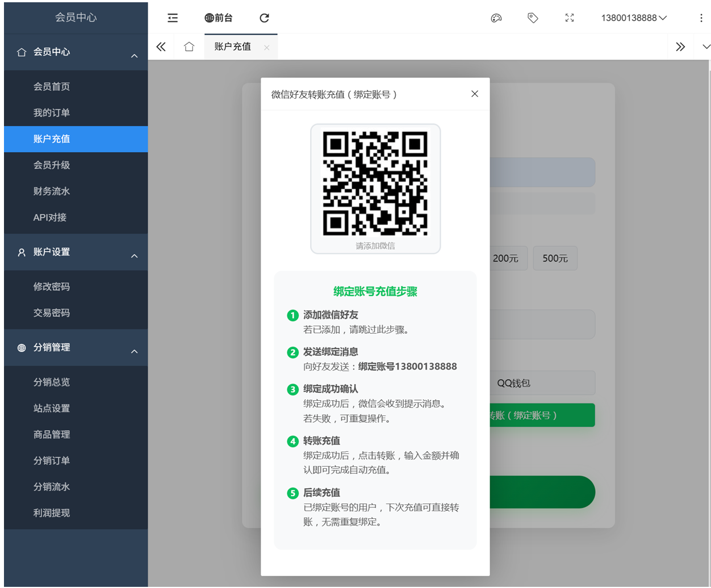Close the 账户充值 tab
Screen dimensions: 711x588
click(267, 48)
